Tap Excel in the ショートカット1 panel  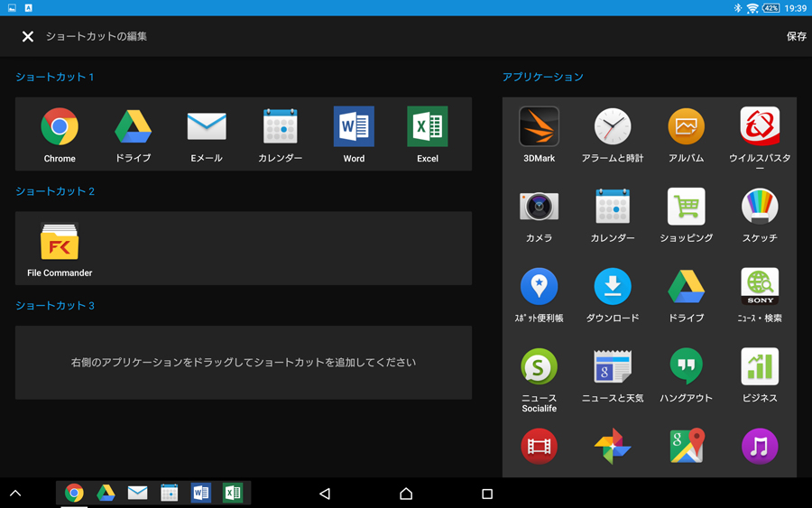[x=428, y=128]
